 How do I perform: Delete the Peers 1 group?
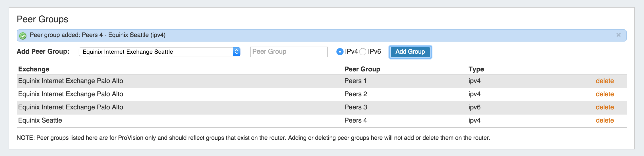click(604, 81)
